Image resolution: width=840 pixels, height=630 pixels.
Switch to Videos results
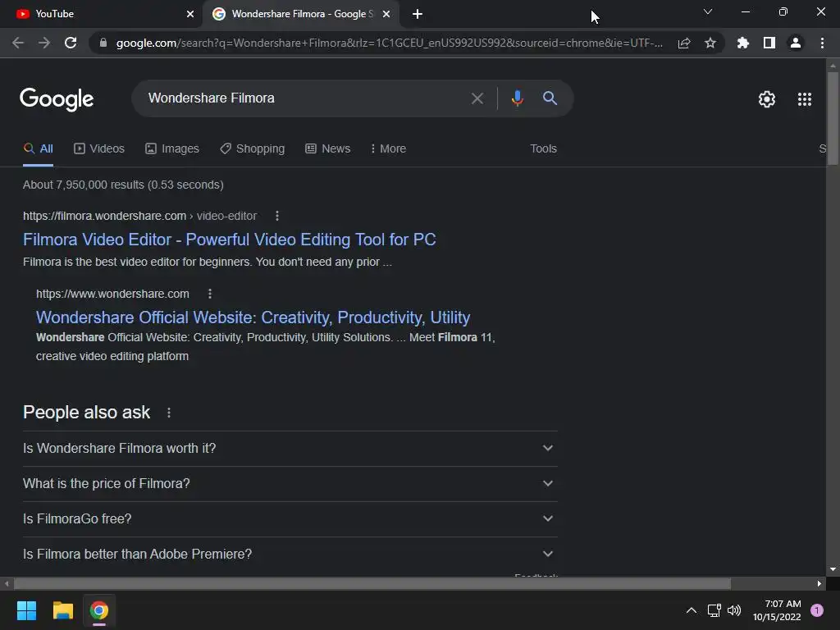99,149
